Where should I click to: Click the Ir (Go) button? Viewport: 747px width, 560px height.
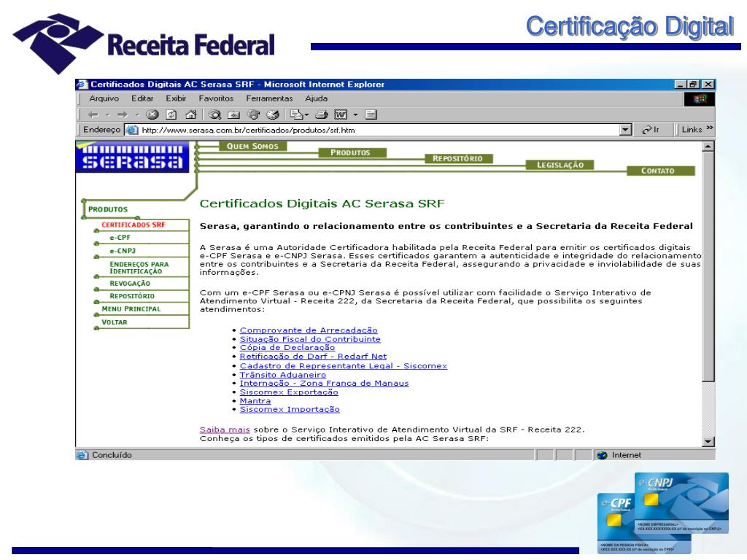pyautogui.click(x=651, y=130)
